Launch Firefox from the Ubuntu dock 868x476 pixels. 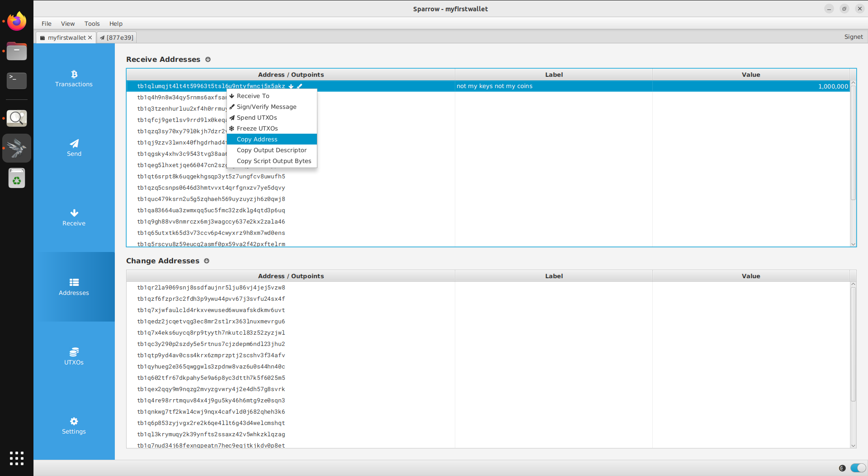(x=17, y=21)
